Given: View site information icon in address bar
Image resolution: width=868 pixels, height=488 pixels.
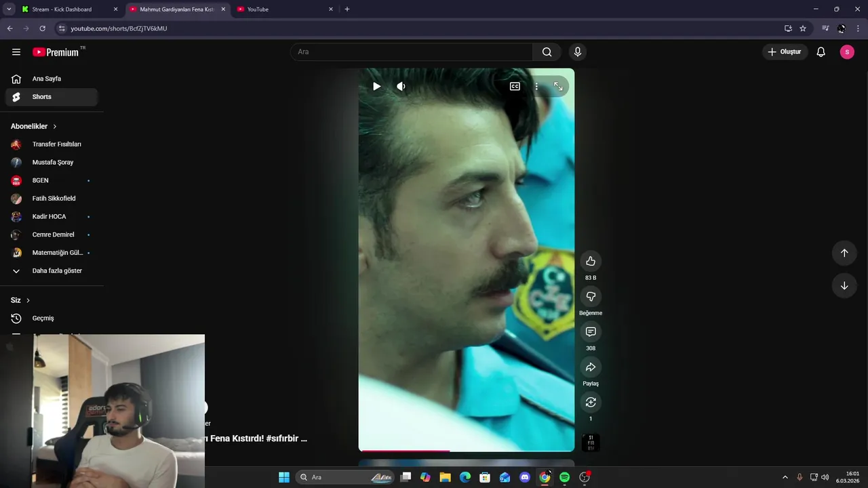Looking at the screenshot, I should [62, 28].
